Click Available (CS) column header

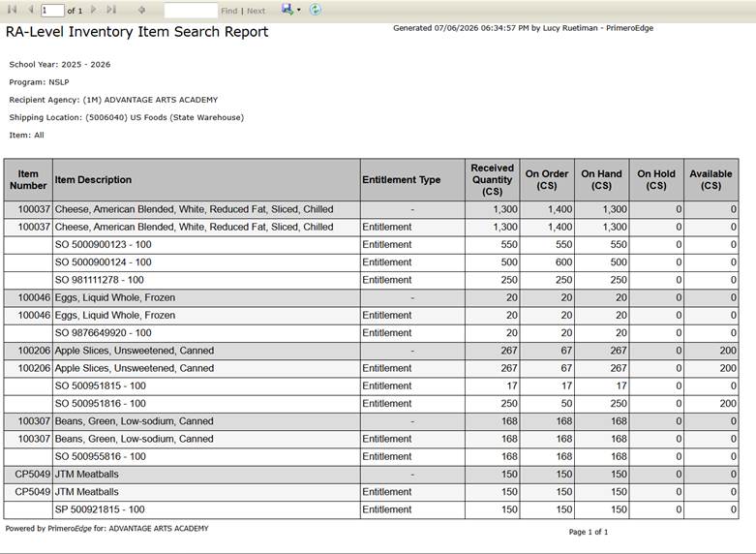pyautogui.click(x=711, y=179)
